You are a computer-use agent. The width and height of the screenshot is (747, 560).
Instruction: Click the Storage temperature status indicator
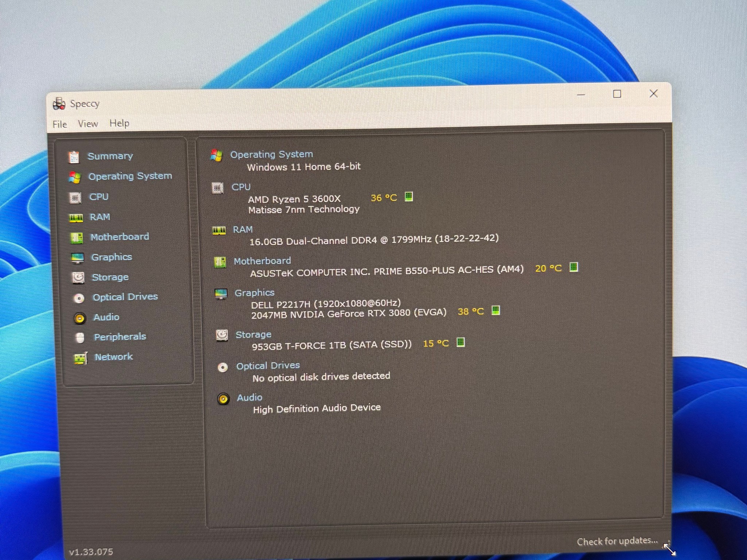(x=461, y=342)
